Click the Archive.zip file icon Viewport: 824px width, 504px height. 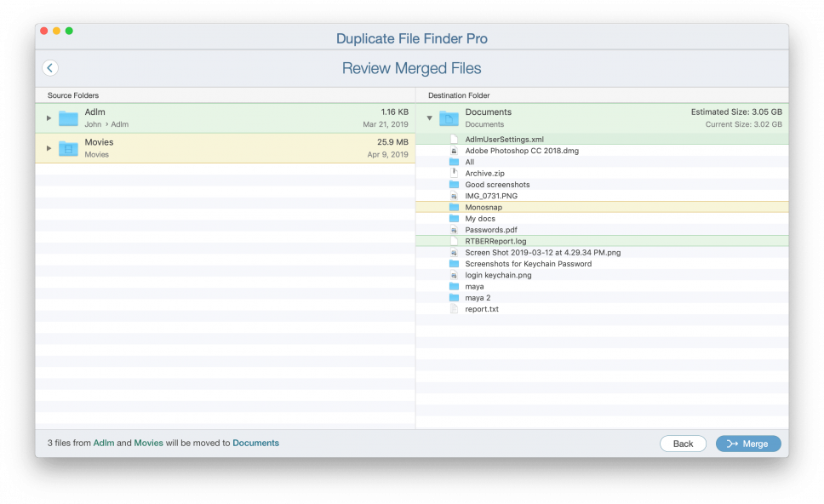tap(453, 173)
